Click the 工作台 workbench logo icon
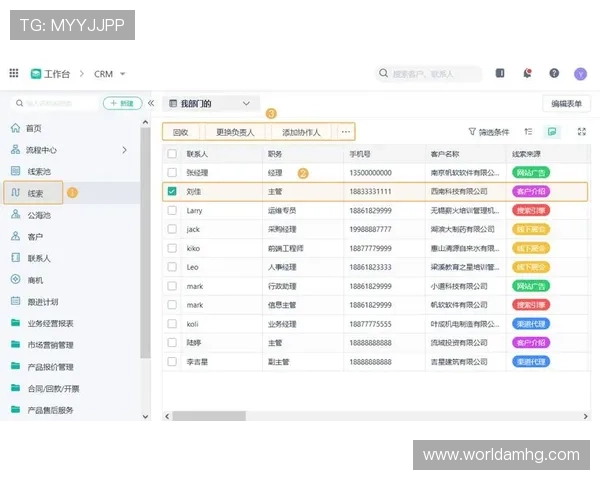The height and width of the screenshot is (480, 600). (x=36, y=73)
